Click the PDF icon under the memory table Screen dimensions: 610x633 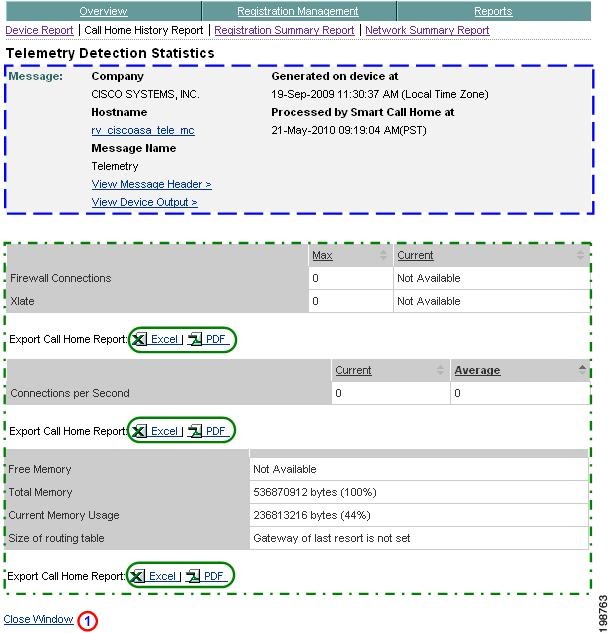(193, 576)
